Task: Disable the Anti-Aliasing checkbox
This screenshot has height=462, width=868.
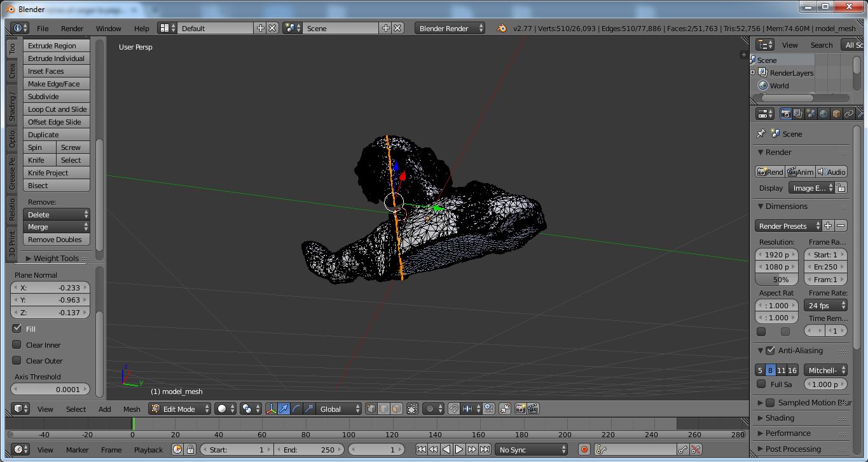Action: coord(771,350)
